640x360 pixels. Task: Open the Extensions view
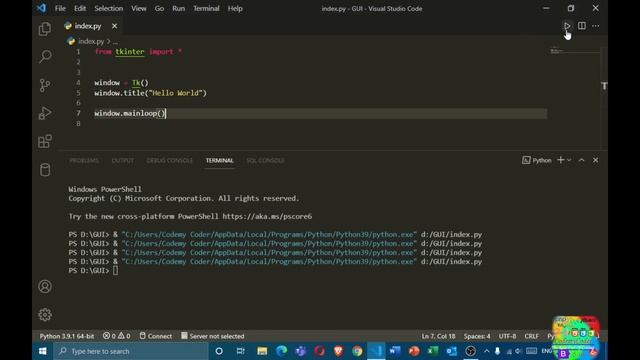tap(45, 141)
